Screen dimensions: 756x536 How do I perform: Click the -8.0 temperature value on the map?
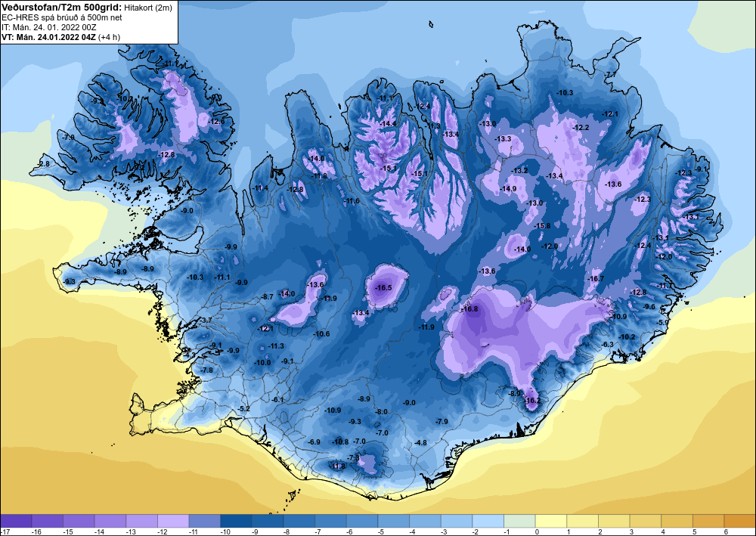[x=381, y=412]
